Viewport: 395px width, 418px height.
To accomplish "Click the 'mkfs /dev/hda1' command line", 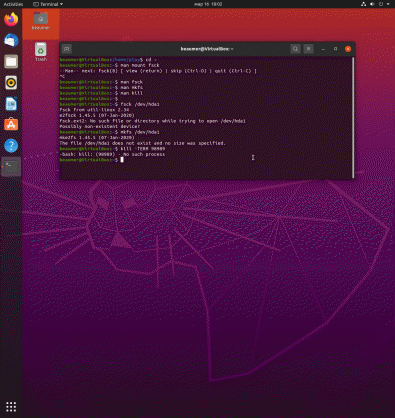I will (x=110, y=132).
